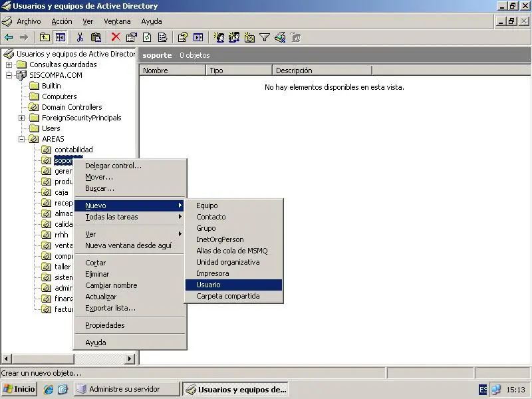This screenshot has height=399, width=532.
Task: Click Internet Explorer quick launch icon
Action: (49, 389)
